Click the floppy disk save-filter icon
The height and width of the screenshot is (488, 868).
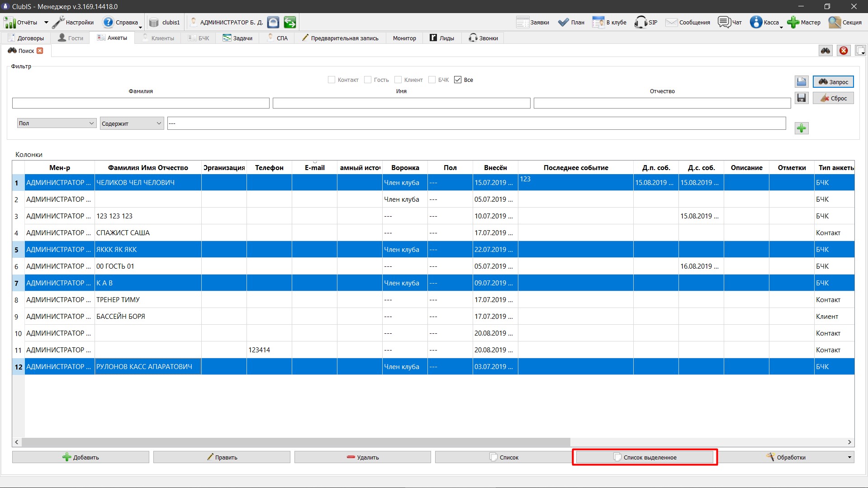pos(802,98)
